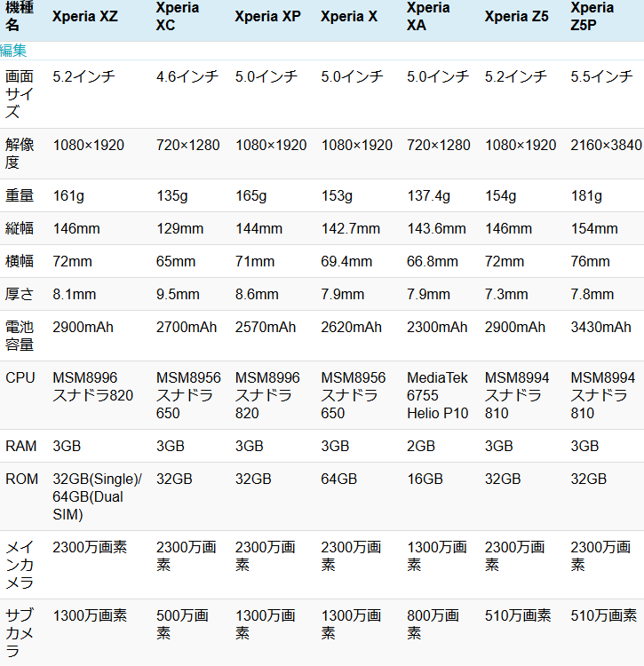644x666 pixels.
Task: Click the 2700mAh battery cell
Action: click(187, 327)
